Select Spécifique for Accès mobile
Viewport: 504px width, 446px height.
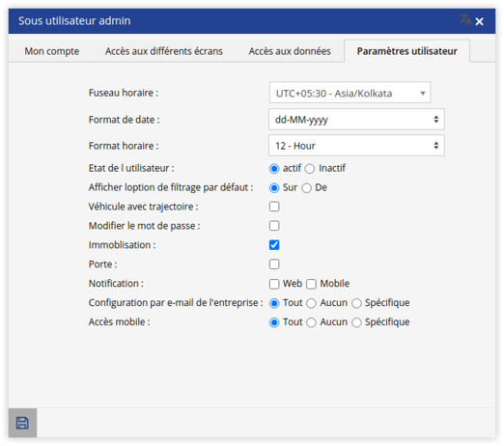pyautogui.click(x=356, y=322)
